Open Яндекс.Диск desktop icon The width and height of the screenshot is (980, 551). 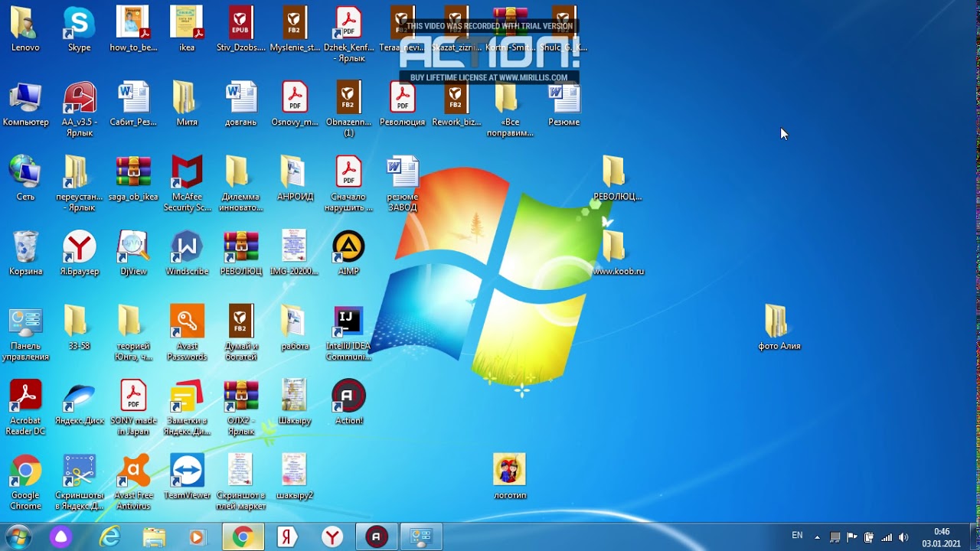coord(79,402)
